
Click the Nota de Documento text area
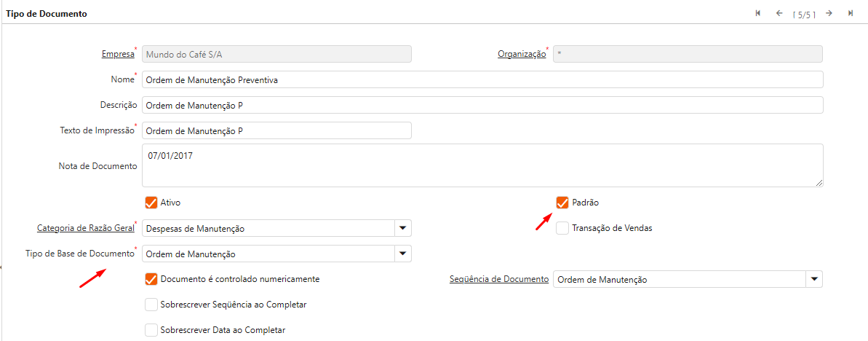coord(482,165)
